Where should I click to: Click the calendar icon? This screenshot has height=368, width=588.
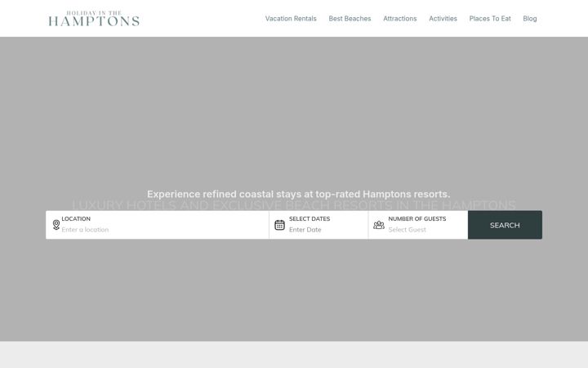(x=279, y=225)
